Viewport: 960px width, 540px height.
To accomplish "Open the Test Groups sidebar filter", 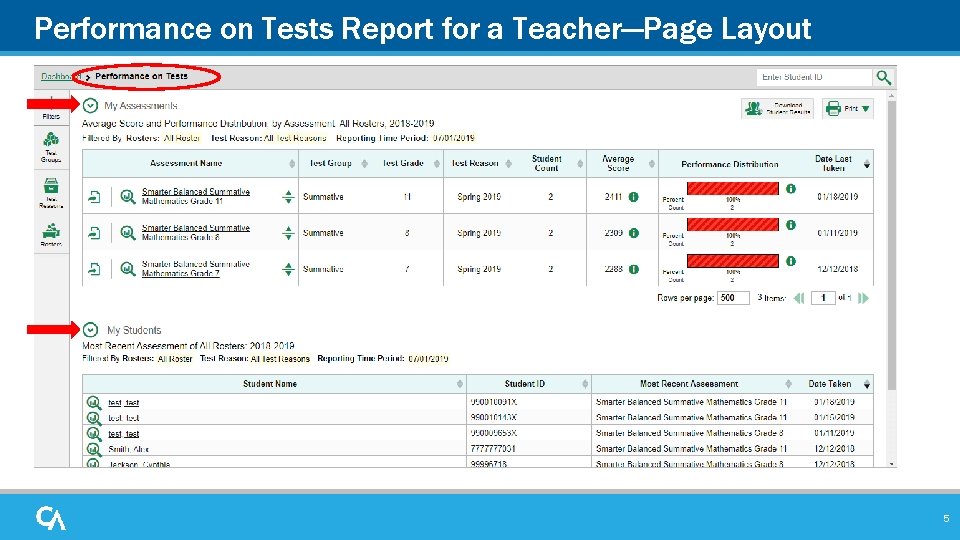I will [51, 147].
